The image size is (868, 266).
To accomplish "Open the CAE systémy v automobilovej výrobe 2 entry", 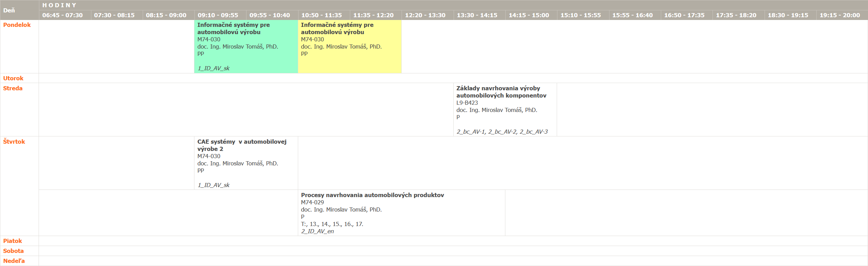I will tap(246, 163).
